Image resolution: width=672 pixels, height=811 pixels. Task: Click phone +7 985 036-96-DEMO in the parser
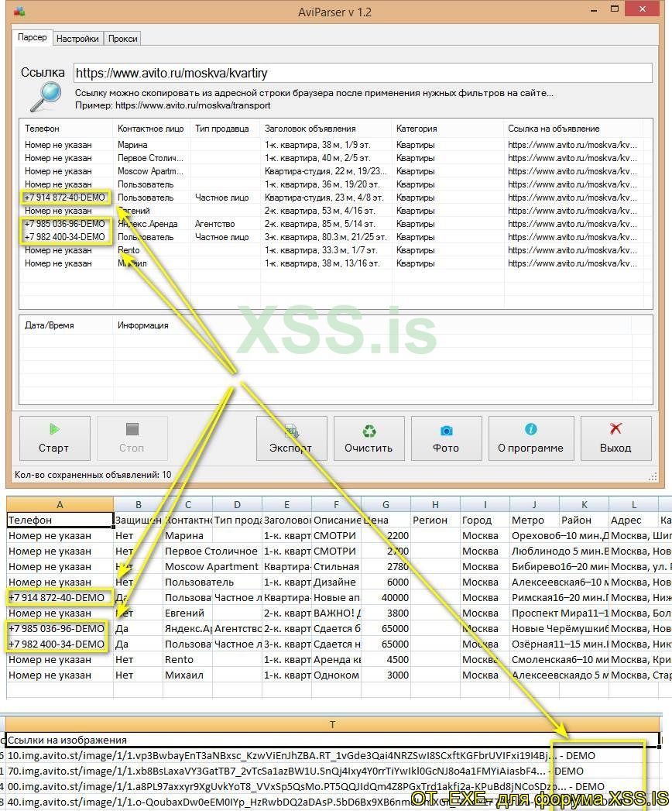[x=65, y=224]
